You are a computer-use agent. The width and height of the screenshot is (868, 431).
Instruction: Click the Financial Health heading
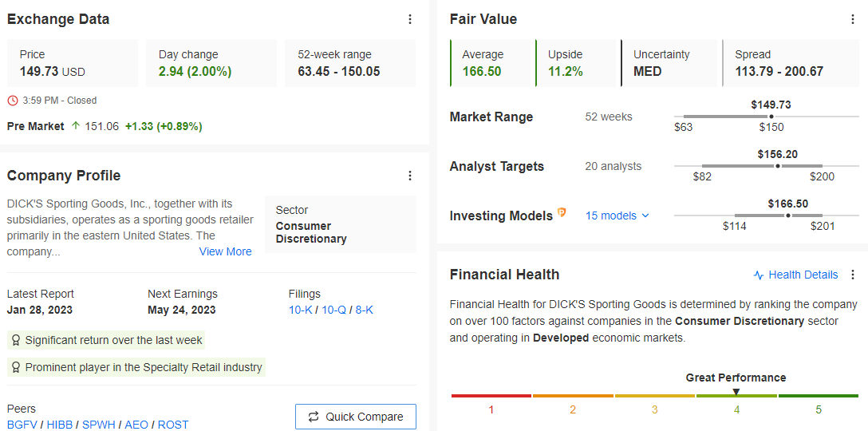click(x=505, y=275)
